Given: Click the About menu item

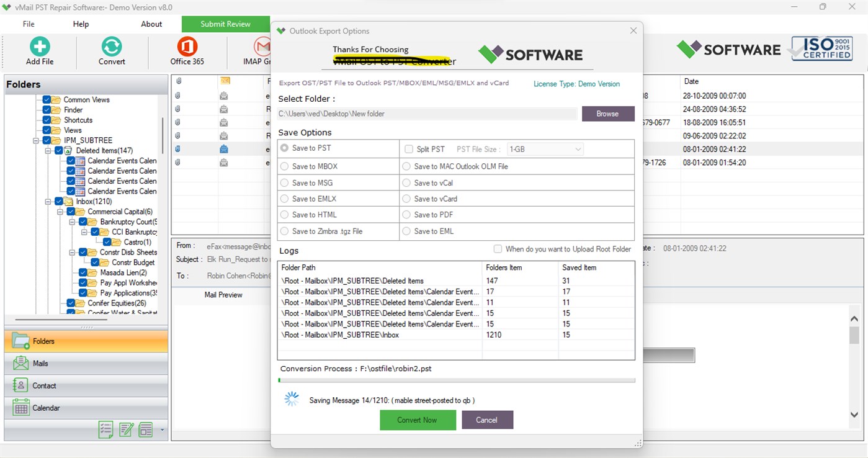Looking at the screenshot, I should 151,24.
